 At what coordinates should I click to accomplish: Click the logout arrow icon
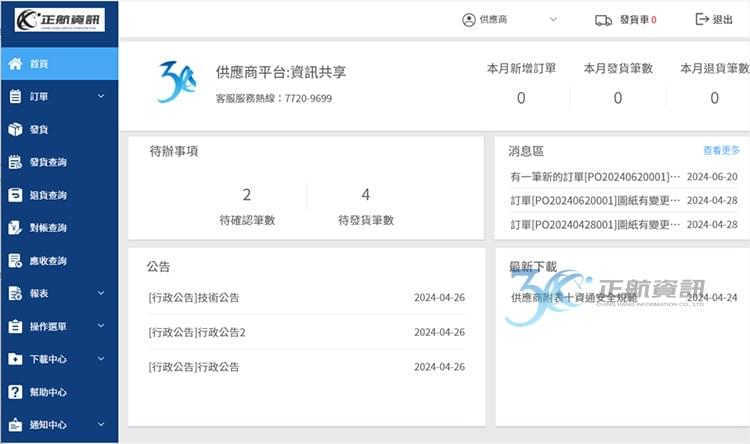coord(702,19)
